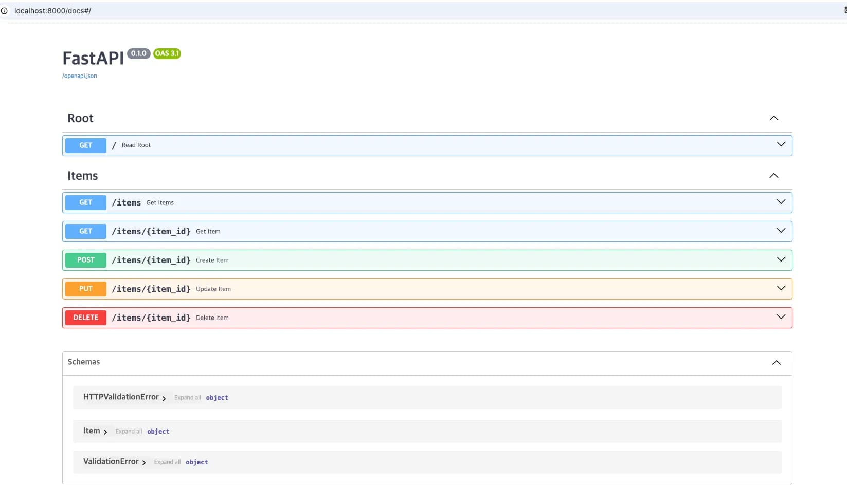
Task: Click the FastAPI title
Action: [93, 59]
